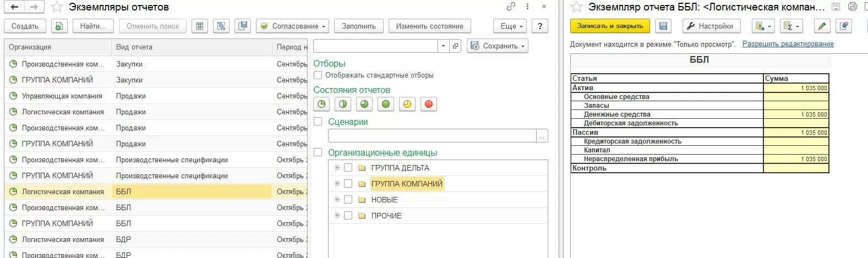Viewport: 868px width, 258px height.
Task: Select the yellow 'Основные средства' sum cell
Action: click(796, 97)
